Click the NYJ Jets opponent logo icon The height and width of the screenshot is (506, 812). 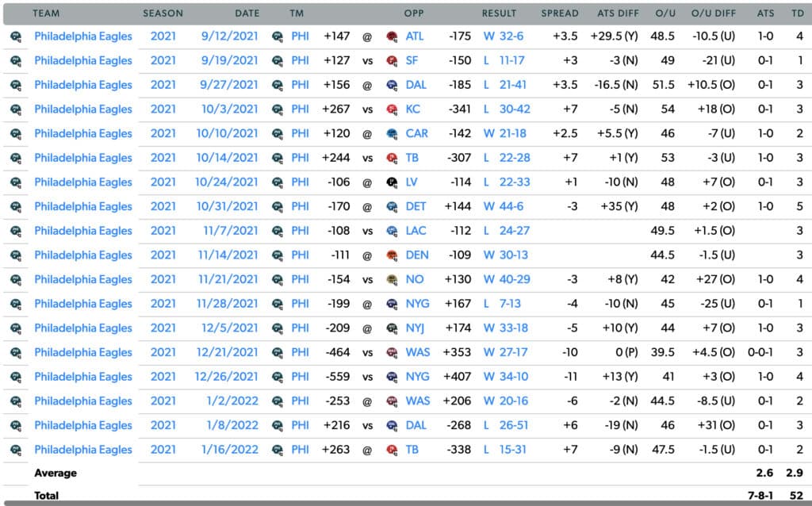(x=392, y=328)
